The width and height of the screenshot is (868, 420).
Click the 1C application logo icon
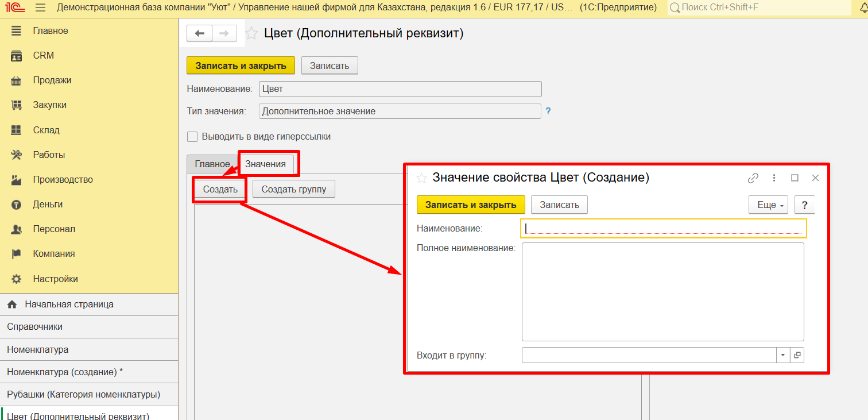pyautogui.click(x=15, y=7)
